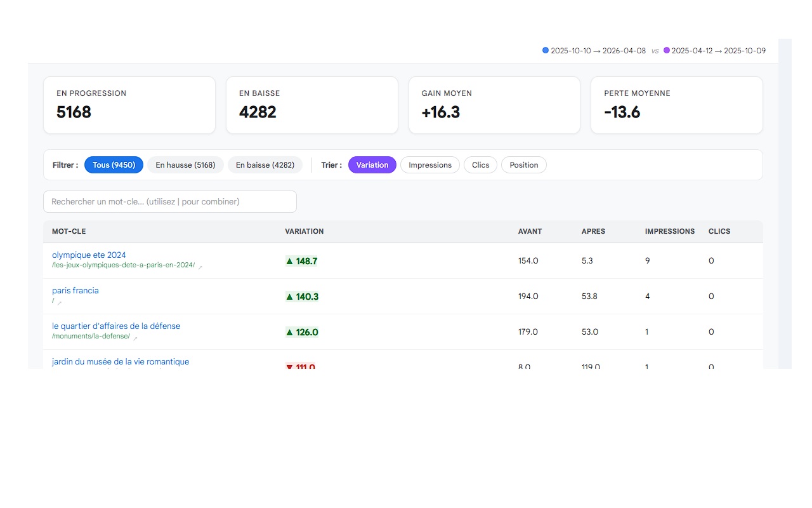The width and height of the screenshot is (812, 508).
Task: Click the purple dot for the comparison period
Action: [x=667, y=50]
